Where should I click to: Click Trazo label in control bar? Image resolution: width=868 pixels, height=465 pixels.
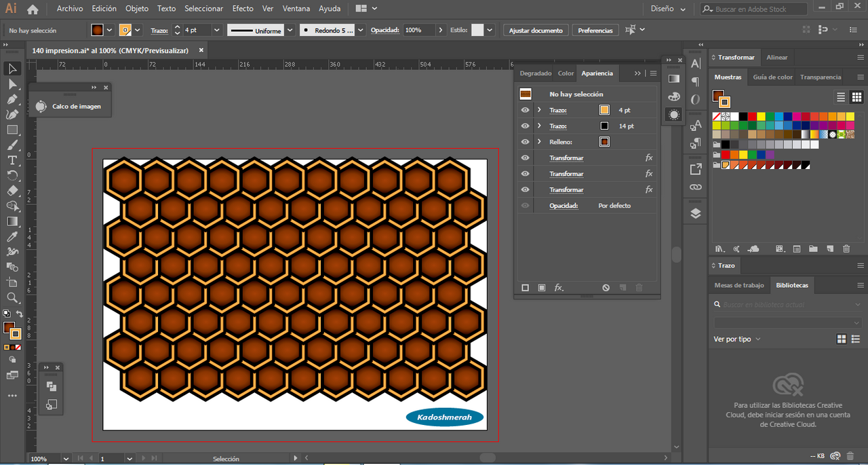159,31
